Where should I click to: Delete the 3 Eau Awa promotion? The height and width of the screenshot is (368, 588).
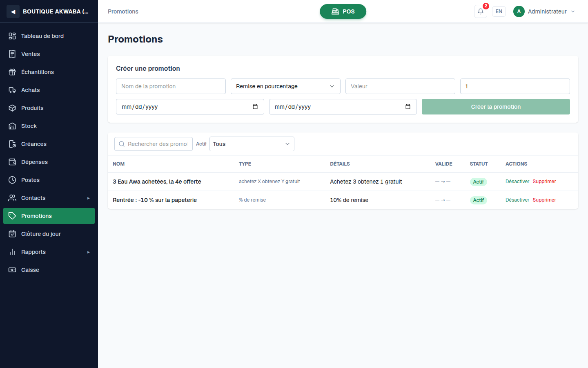click(x=544, y=182)
